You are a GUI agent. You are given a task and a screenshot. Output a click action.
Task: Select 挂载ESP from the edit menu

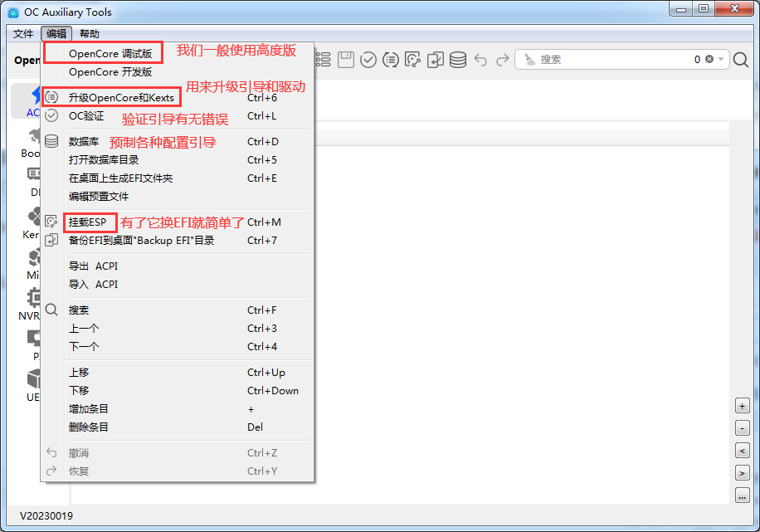87,222
